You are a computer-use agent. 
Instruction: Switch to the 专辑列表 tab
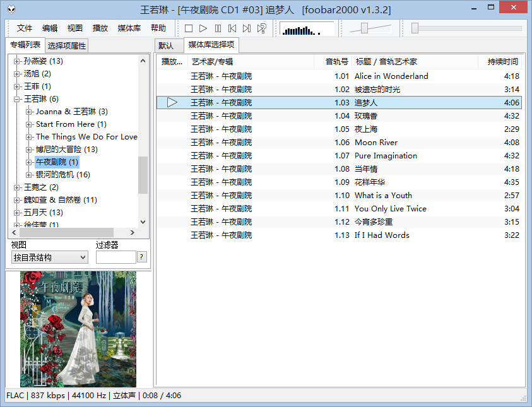(25, 45)
